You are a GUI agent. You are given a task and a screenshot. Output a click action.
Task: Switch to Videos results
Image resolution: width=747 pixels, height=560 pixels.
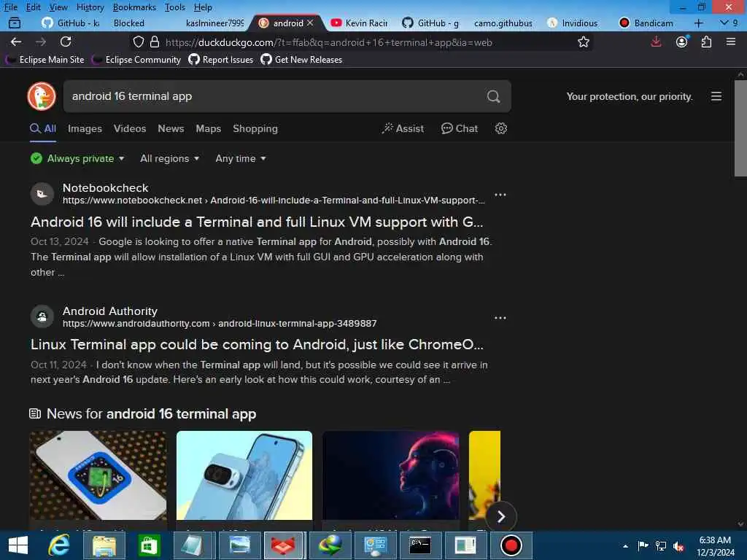coord(130,128)
